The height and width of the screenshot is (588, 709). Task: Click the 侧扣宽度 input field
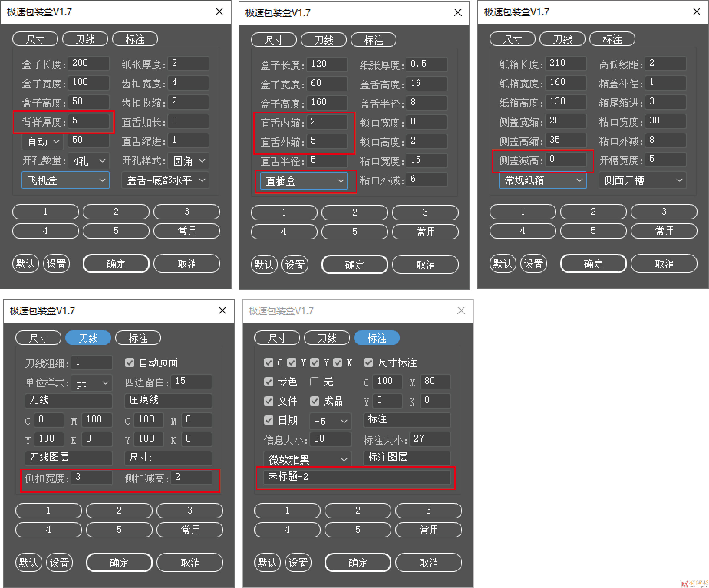(x=92, y=477)
